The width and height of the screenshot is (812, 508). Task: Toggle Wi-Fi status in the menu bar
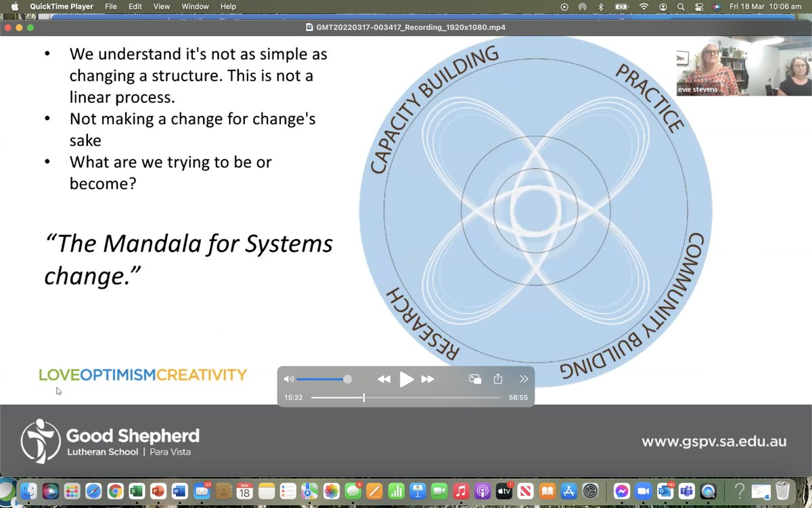(642, 7)
